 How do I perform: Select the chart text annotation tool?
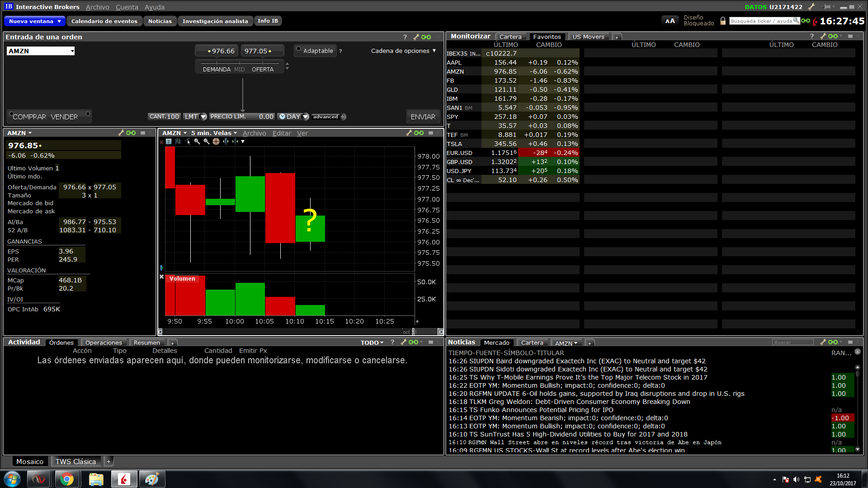(169, 141)
